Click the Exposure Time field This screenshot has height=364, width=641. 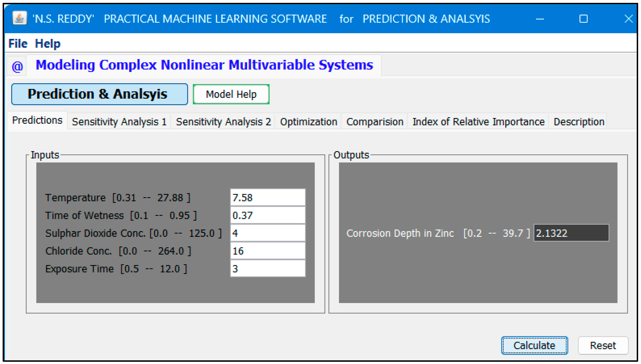pos(268,269)
